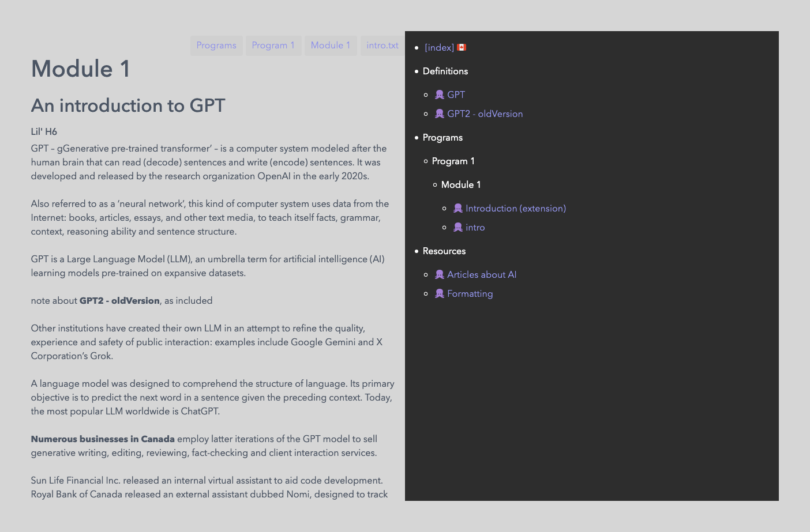
Task: Open the Program 1 breadcrumb
Action: [273, 46]
